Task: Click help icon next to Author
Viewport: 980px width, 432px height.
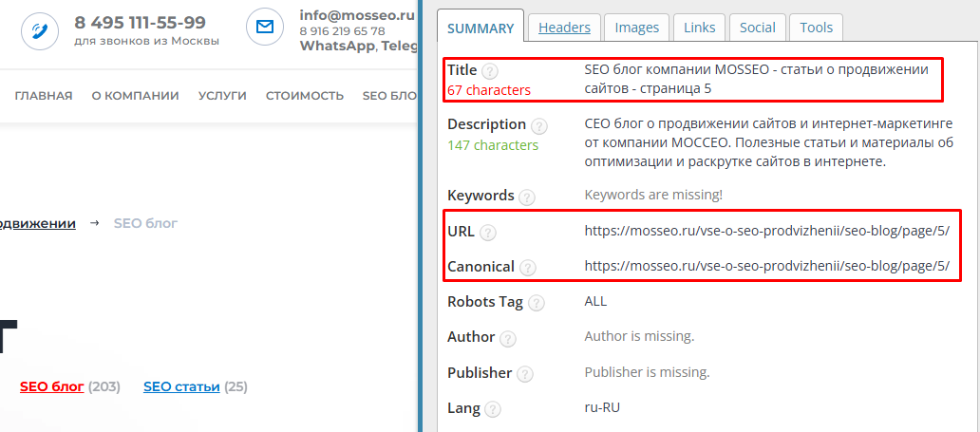Action: point(508,338)
